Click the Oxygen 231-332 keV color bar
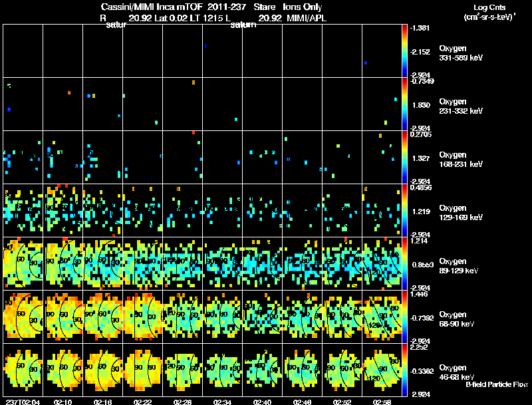532x405 pixels. tap(404, 104)
